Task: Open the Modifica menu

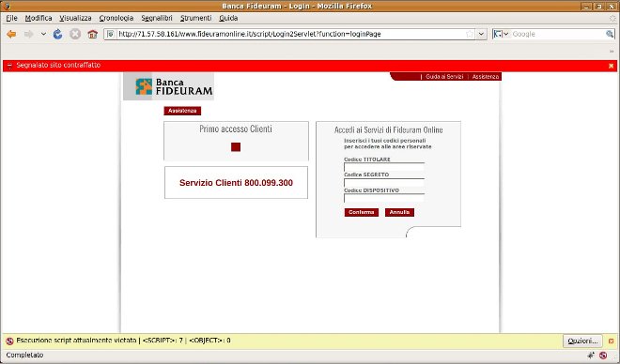Action: (x=39, y=18)
